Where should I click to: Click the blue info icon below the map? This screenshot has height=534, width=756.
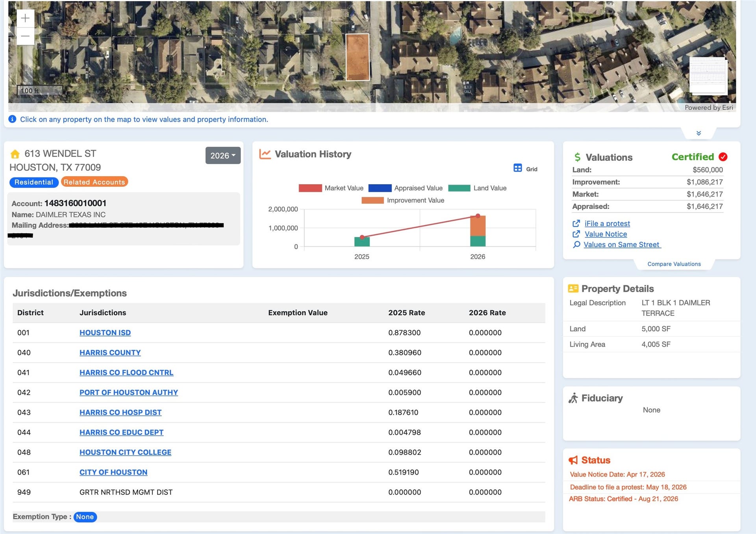coord(12,119)
